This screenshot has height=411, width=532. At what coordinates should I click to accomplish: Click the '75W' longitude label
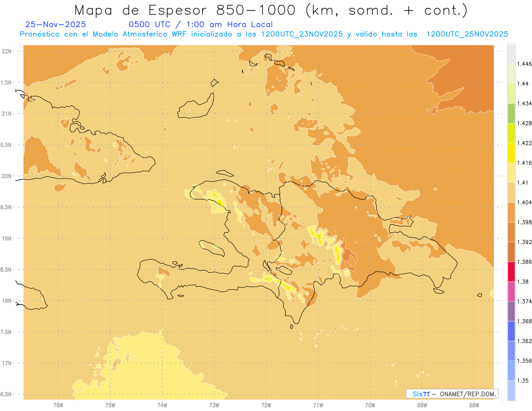tap(110, 405)
